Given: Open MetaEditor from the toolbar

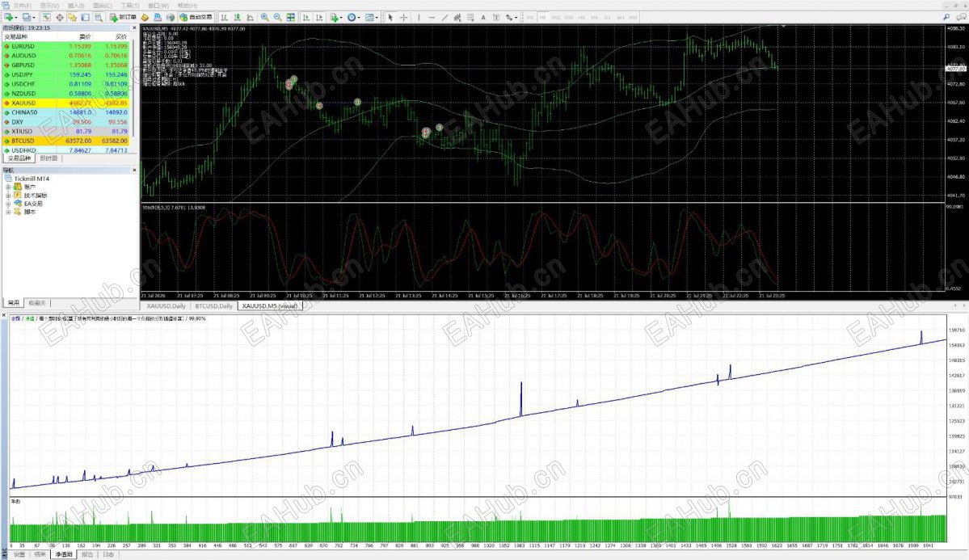Looking at the screenshot, I should 145,17.
